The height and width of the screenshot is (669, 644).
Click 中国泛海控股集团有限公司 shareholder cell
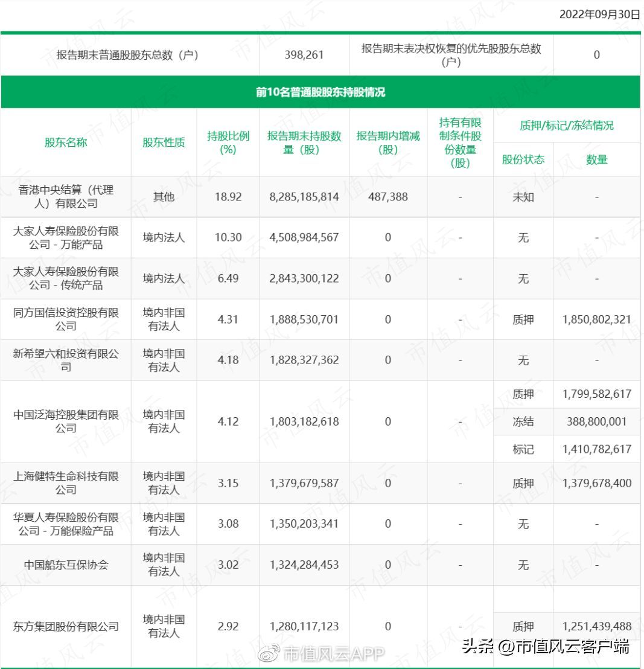66,421
